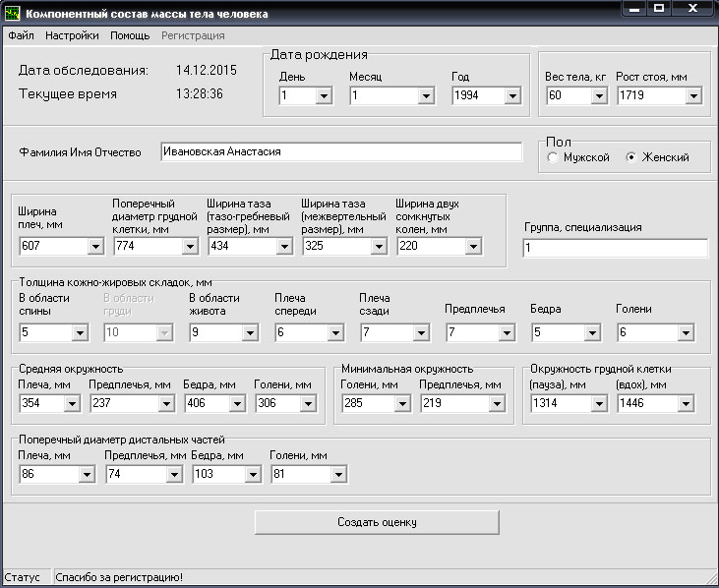719x588 pixels.
Task: Expand the Ширина плеч dropdown
Action: coord(95,246)
